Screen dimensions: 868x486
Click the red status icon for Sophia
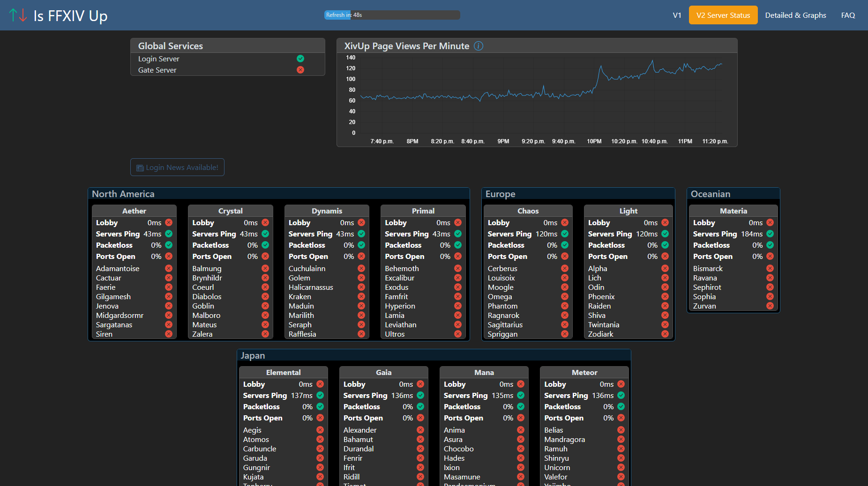point(770,296)
